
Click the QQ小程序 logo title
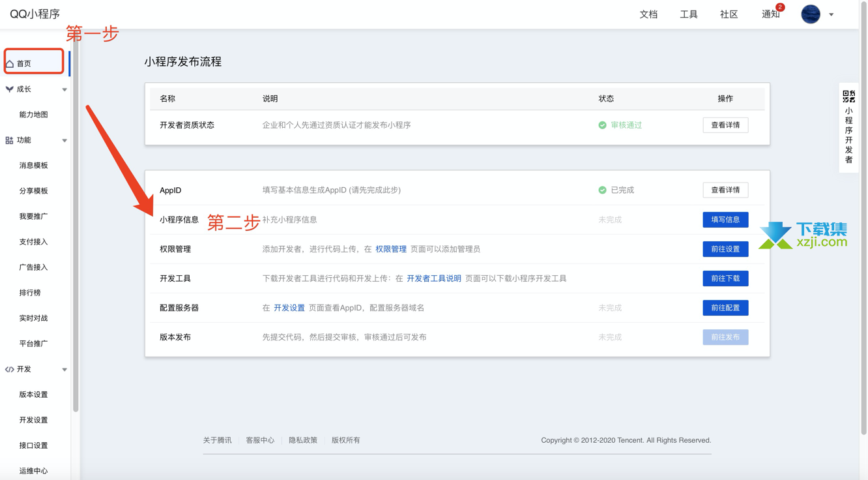[35, 14]
